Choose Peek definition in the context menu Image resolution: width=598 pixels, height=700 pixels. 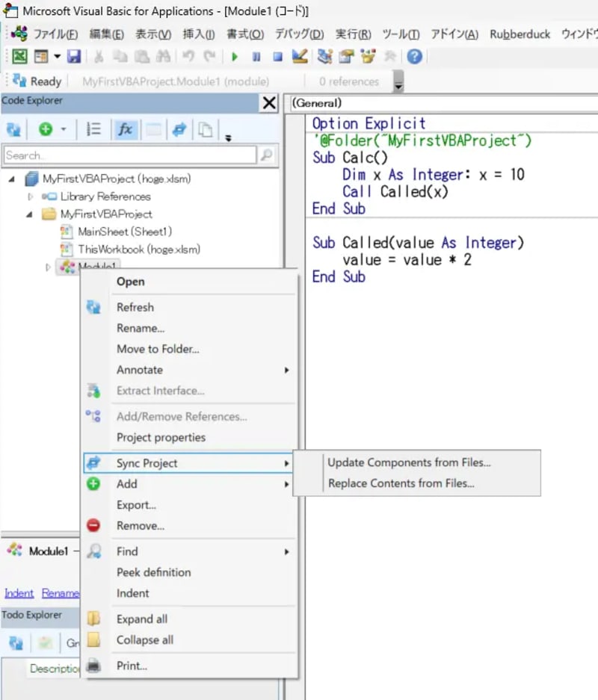[x=189, y=572]
